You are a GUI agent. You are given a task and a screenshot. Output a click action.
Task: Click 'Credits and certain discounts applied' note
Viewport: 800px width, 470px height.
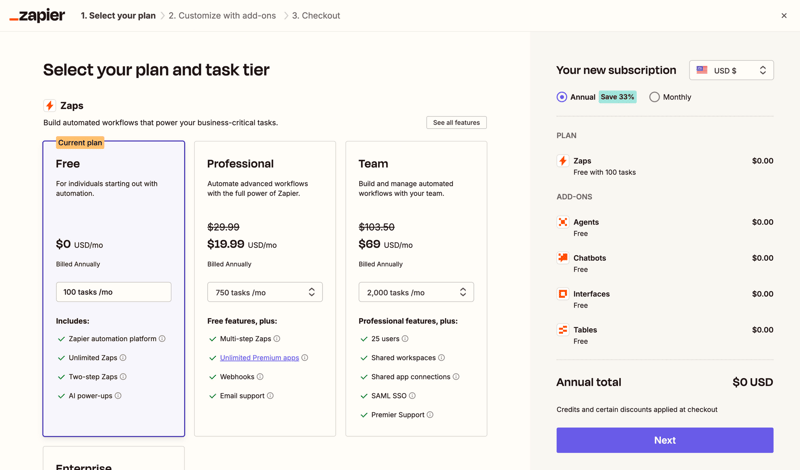click(637, 409)
